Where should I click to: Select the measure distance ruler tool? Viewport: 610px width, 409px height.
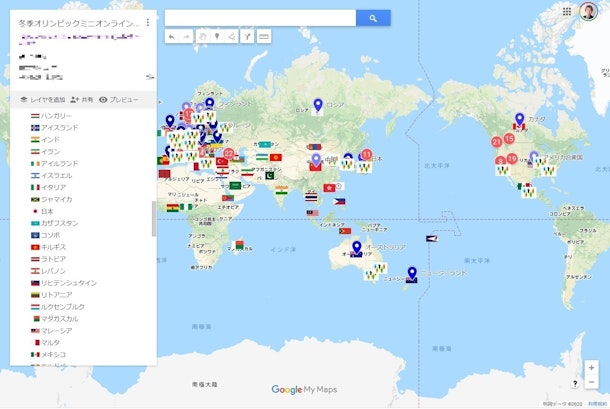pos(264,36)
